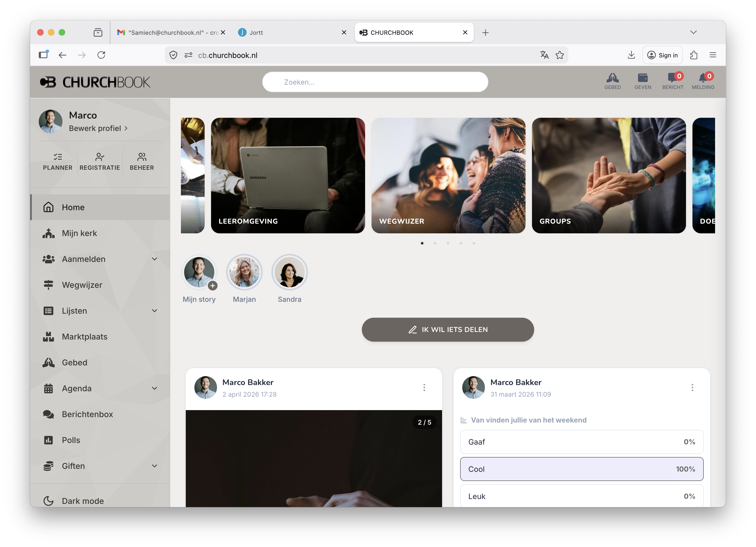Screen dimensions: 756x547
Task: Open the Gebed praying hands icon in header
Action: [x=612, y=81]
